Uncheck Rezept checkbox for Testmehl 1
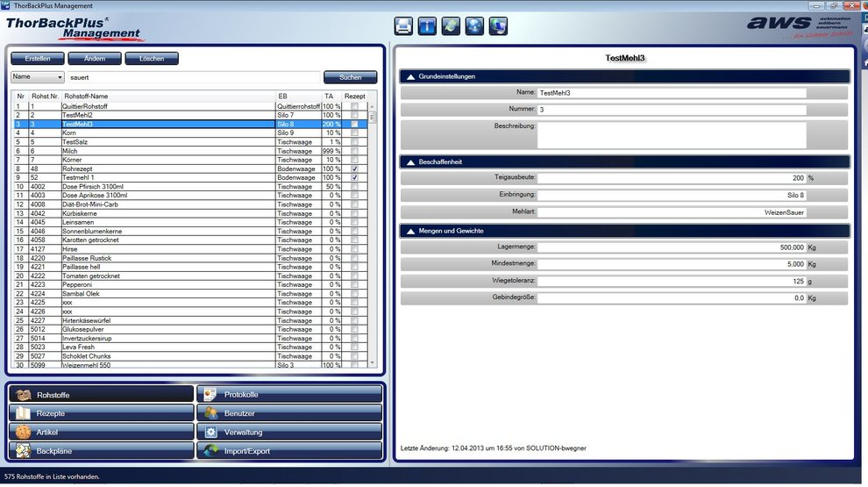Viewport: 868px width, 487px height. pos(354,178)
